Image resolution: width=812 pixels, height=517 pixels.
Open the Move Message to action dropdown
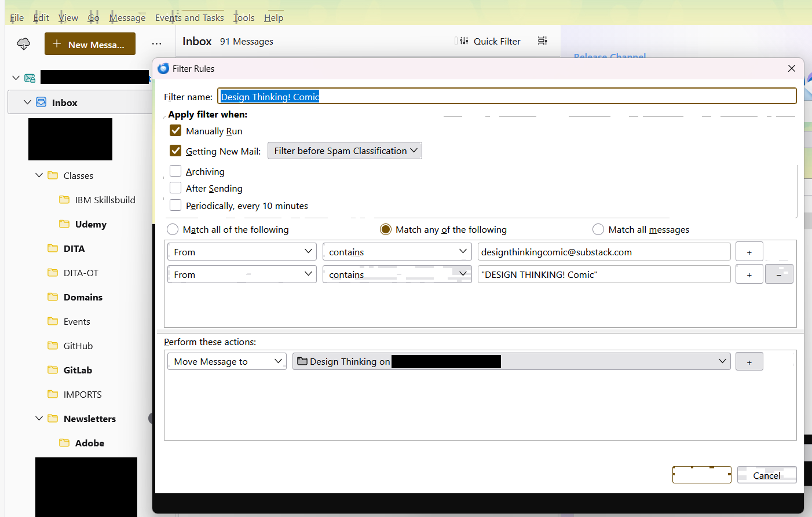pyautogui.click(x=227, y=361)
